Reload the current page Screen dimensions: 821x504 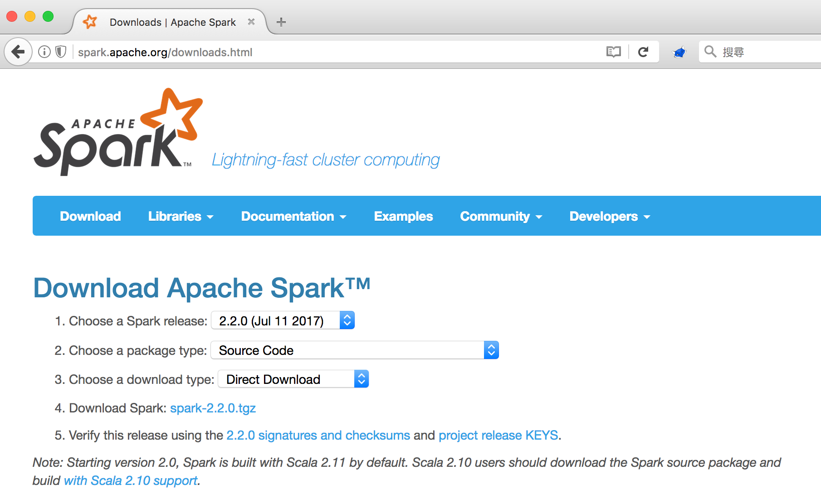coord(643,52)
